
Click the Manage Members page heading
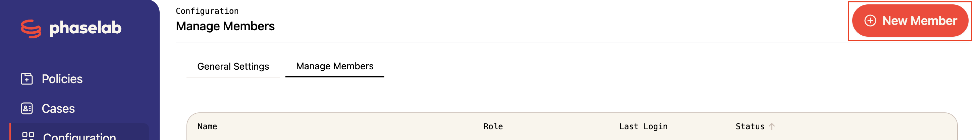(x=225, y=26)
